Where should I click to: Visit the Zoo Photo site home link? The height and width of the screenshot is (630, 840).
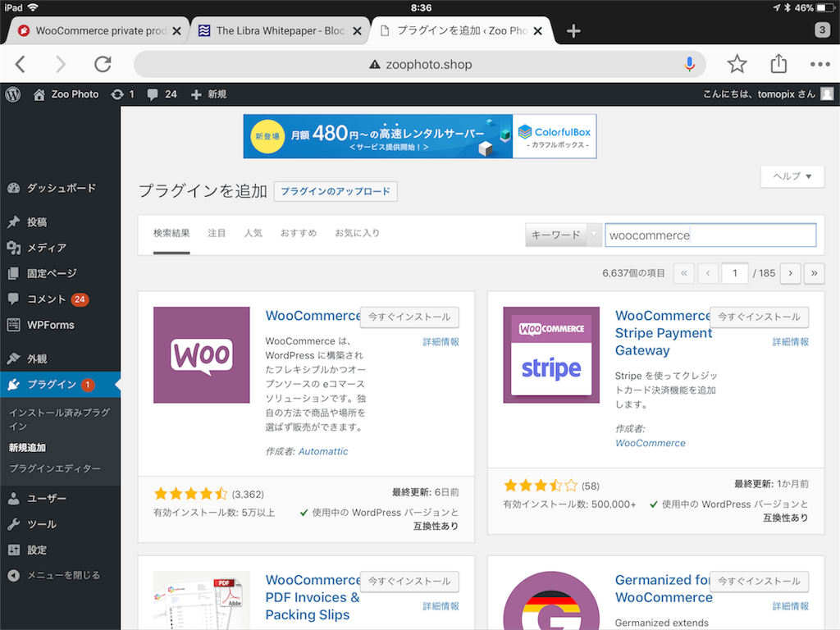66,94
